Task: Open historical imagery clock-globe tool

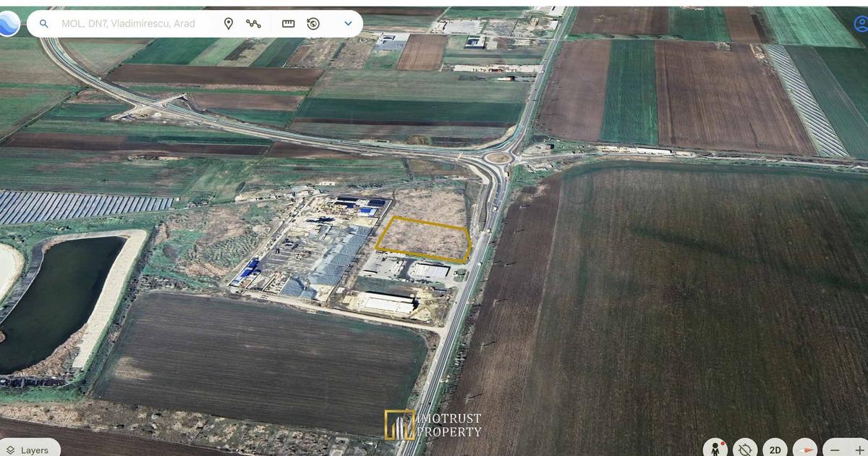Action: click(313, 24)
